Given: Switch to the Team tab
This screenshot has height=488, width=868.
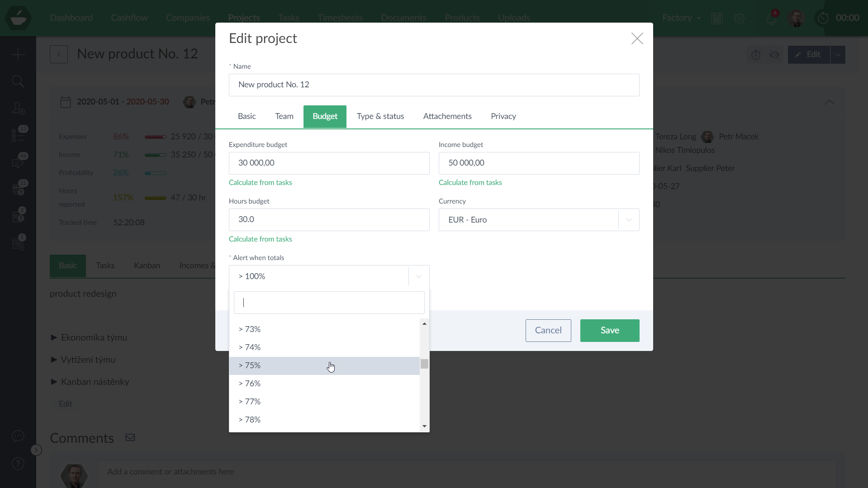Looking at the screenshot, I should click(x=284, y=116).
